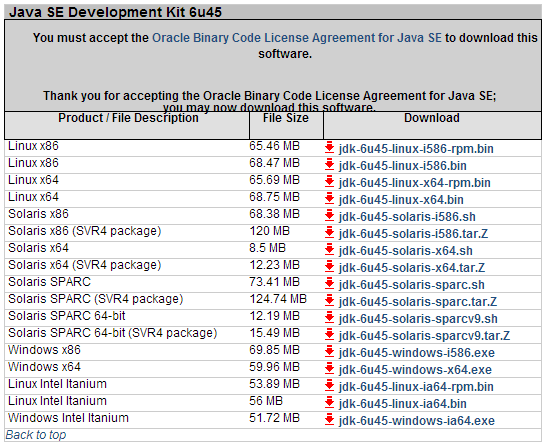
Task: Click download arrow icon for jdk-6u45-windows-x64.exe
Action: click(x=329, y=369)
